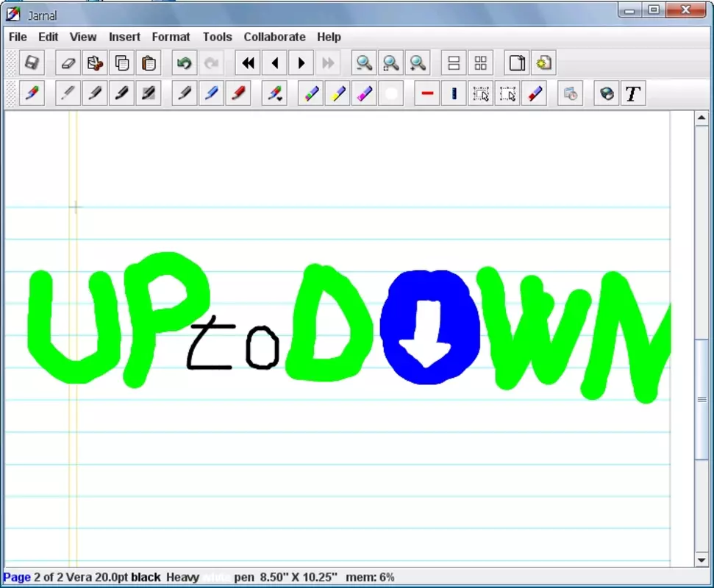Pick the black pen color

pos(185,94)
